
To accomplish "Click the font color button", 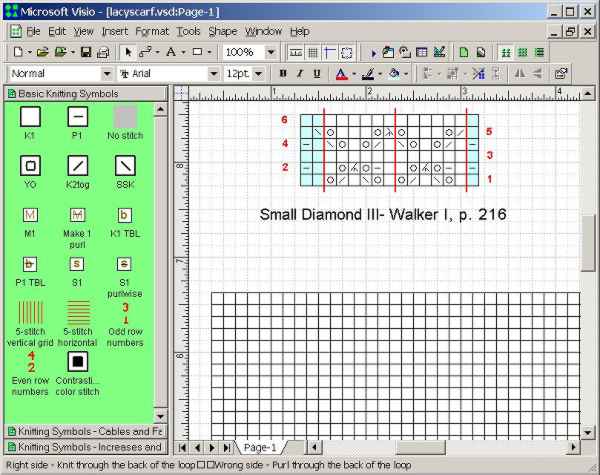I will pyautogui.click(x=341, y=74).
